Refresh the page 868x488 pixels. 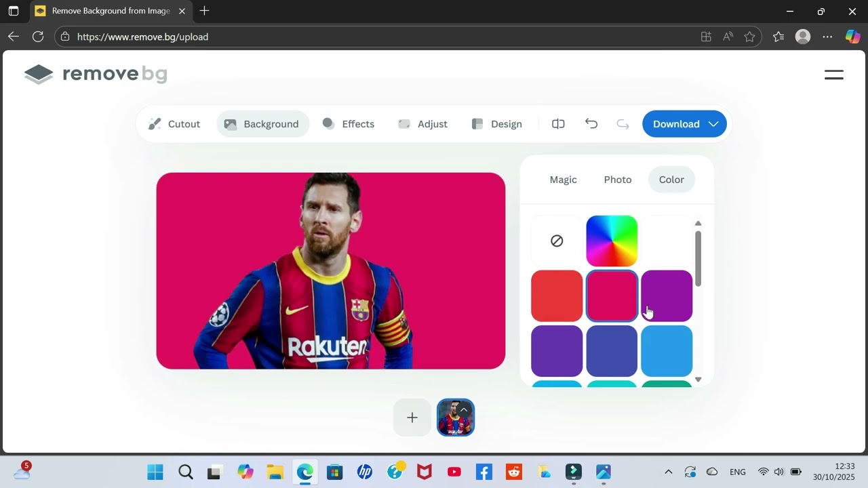point(38,37)
